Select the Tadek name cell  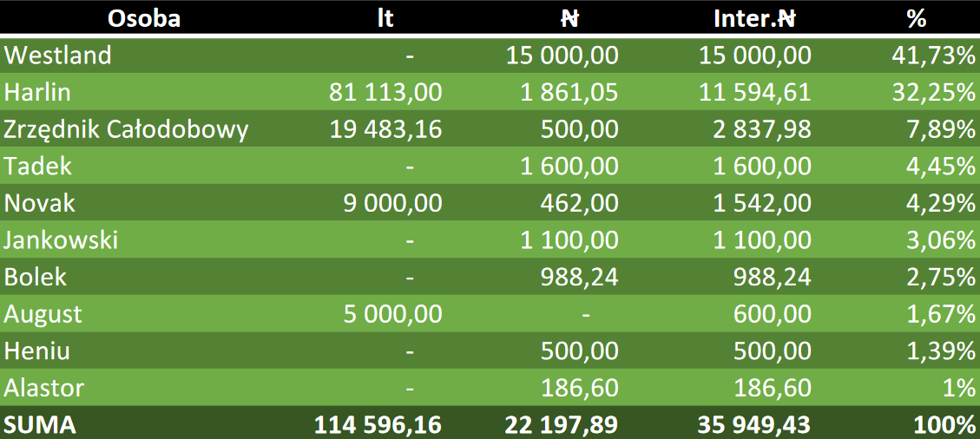[x=38, y=166]
